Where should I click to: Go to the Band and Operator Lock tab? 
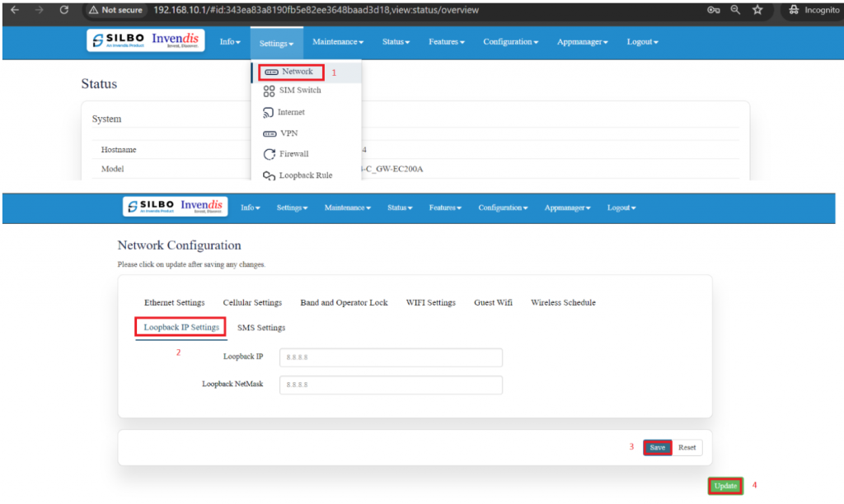tap(344, 303)
